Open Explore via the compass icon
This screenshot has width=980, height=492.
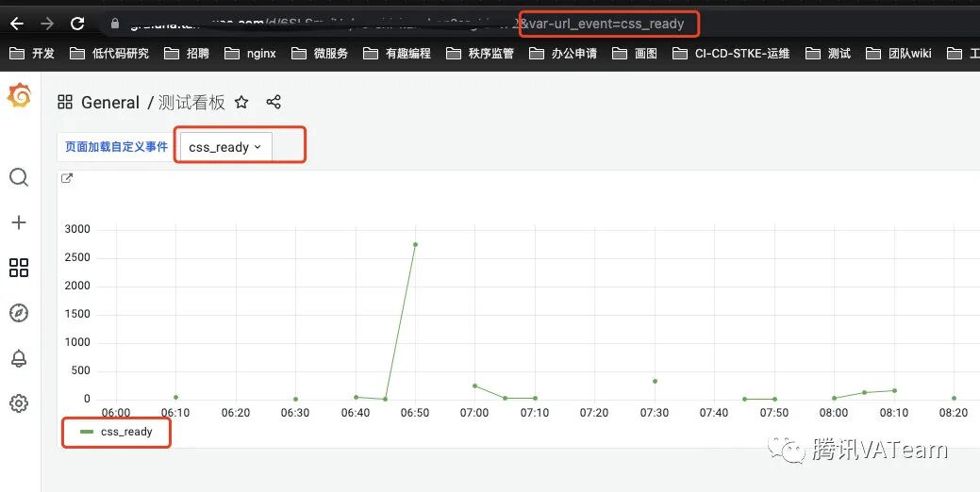click(x=19, y=313)
